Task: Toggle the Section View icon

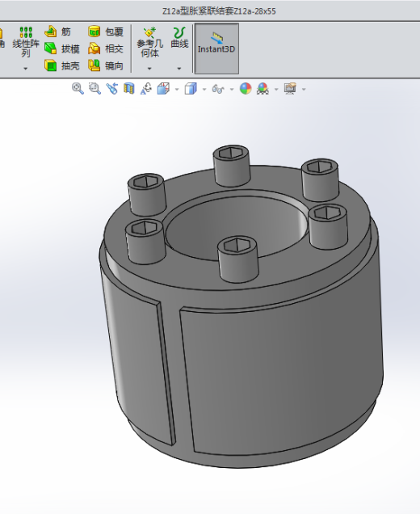Action: (x=129, y=89)
